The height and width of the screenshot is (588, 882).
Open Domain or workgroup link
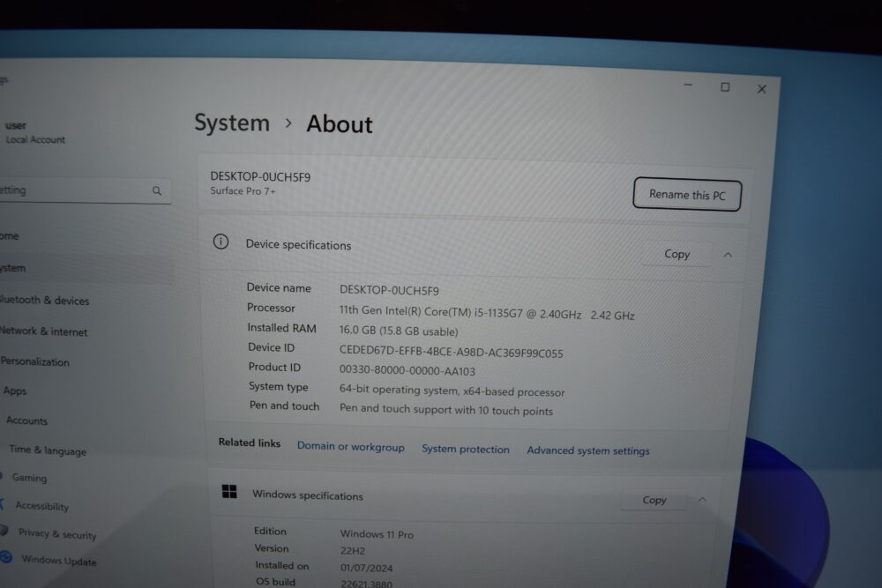tap(350, 447)
